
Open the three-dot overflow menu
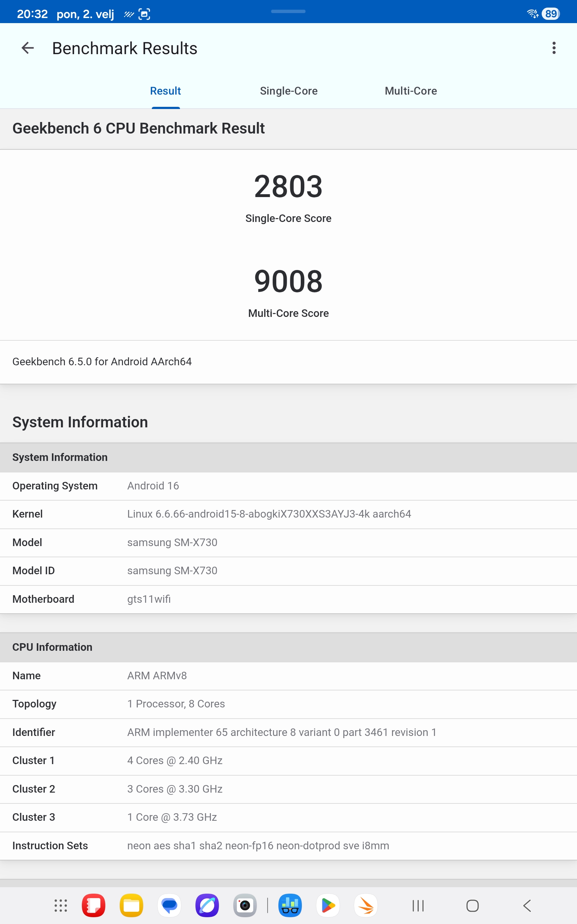pyautogui.click(x=554, y=48)
